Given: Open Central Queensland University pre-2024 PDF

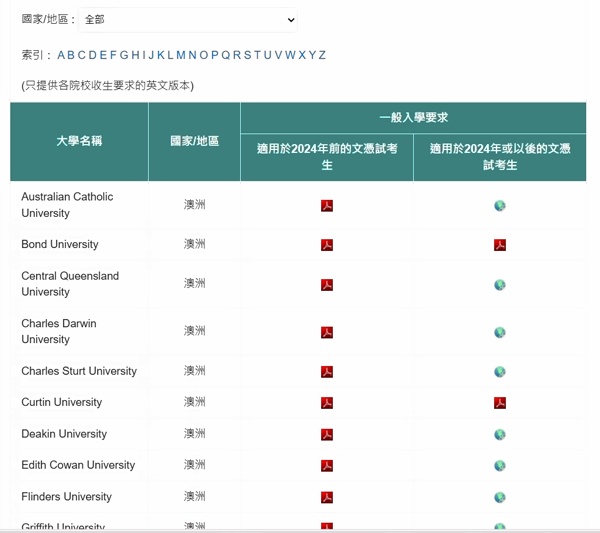Looking at the screenshot, I should (x=327, y=285).
